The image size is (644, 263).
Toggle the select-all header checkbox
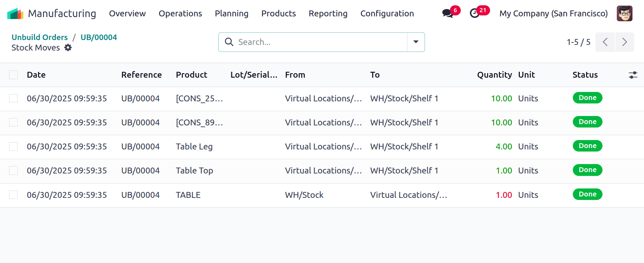click(x=13, y=75)
